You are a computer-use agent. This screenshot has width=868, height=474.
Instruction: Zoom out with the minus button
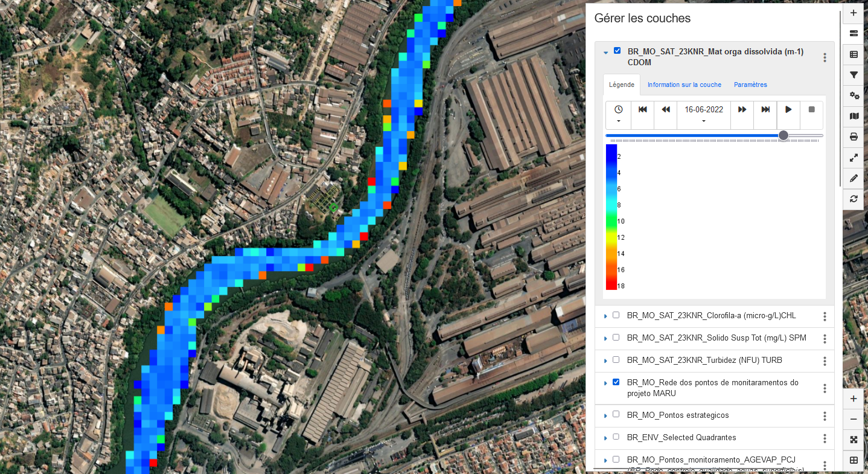point(854,419)
